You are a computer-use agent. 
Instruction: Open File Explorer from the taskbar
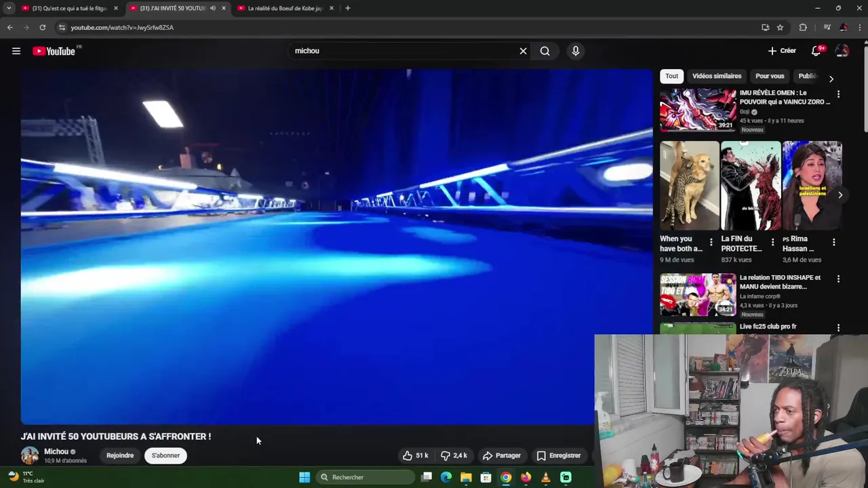click(x=466, y=477)
